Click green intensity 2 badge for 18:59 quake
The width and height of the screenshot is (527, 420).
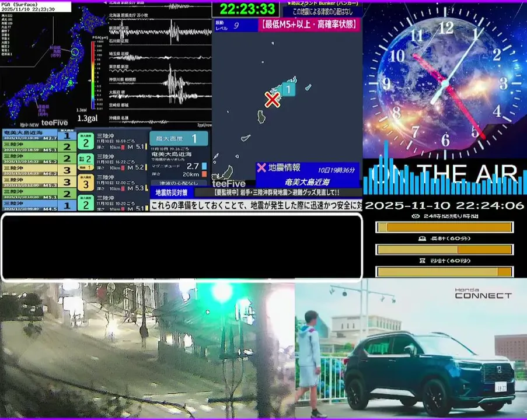pyautogui.click(x=86, y=141)
